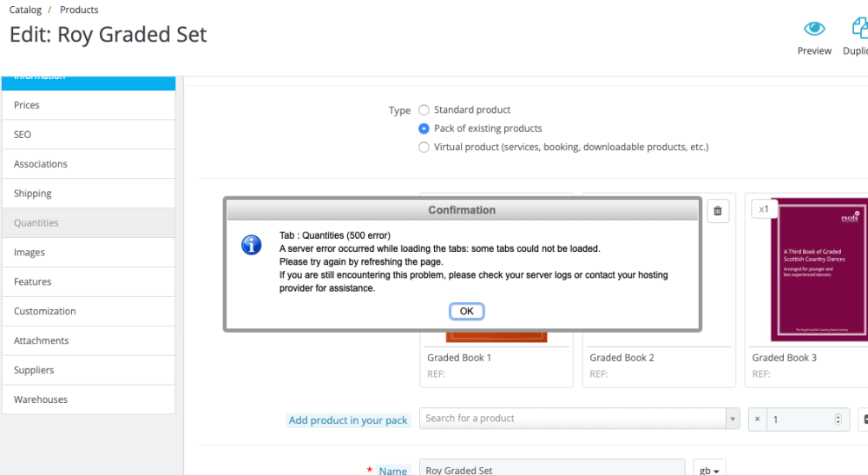The image size is (868, 475).
Task: Click the blue info icon in the dialog
Action: (x=252, y=246)
